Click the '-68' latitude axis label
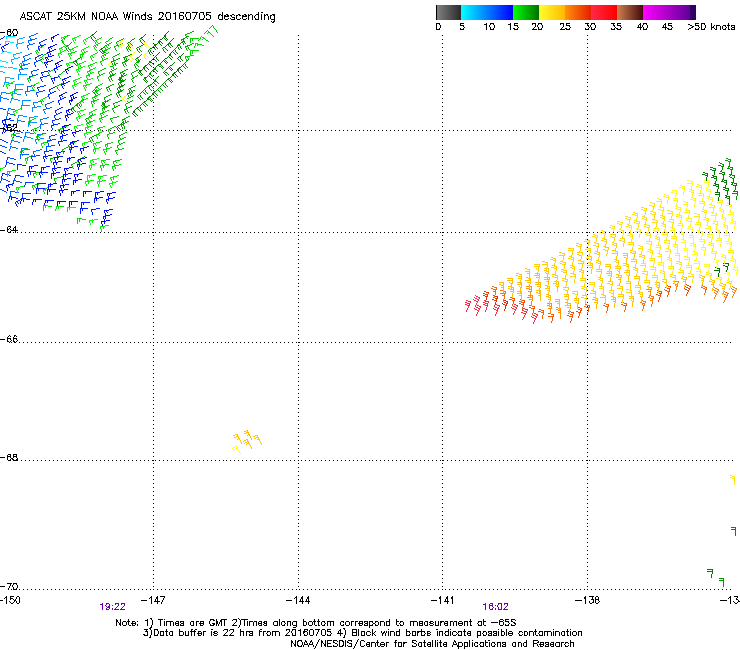740x650 pixels. pos(9,457)
